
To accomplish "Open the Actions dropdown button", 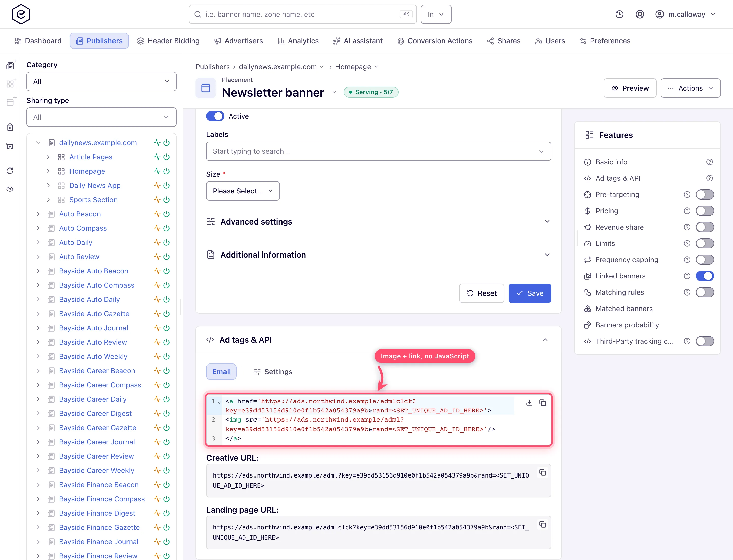I will point(690,88).
